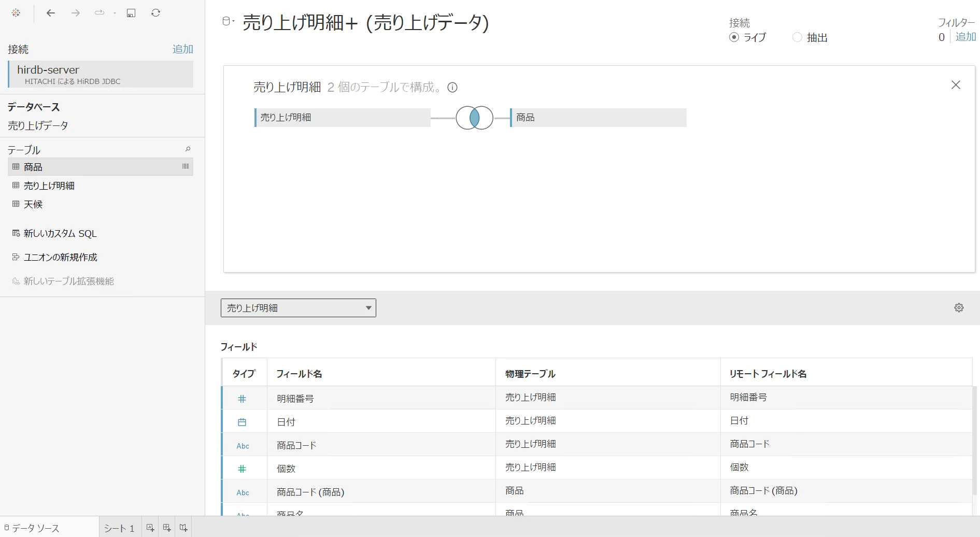Click the Tableau logo icon
980x537 pixels.
point(16,13)
